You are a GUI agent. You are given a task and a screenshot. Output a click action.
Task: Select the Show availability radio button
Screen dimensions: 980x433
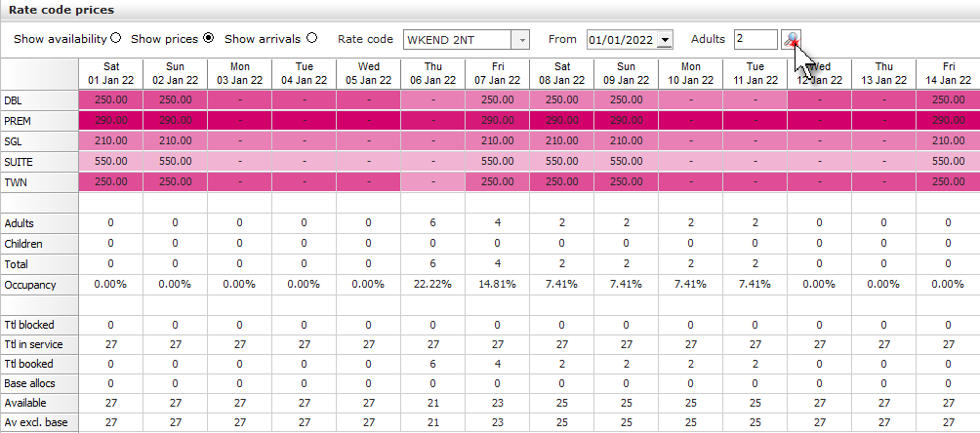coord(115,38)
